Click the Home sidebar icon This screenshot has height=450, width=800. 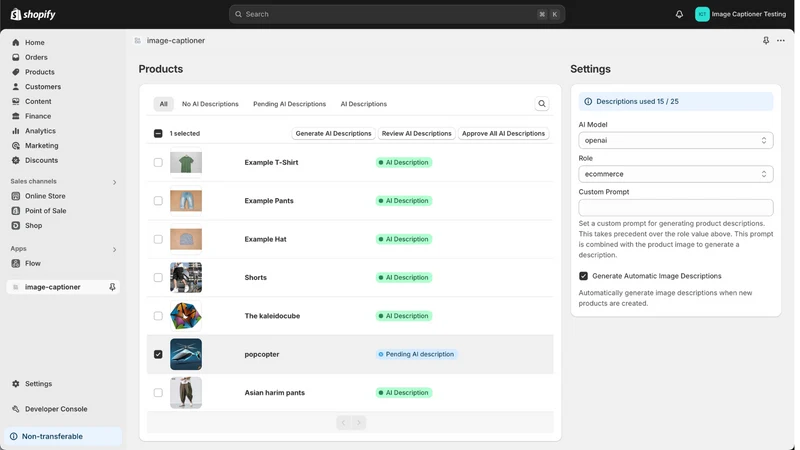(16, 42)
